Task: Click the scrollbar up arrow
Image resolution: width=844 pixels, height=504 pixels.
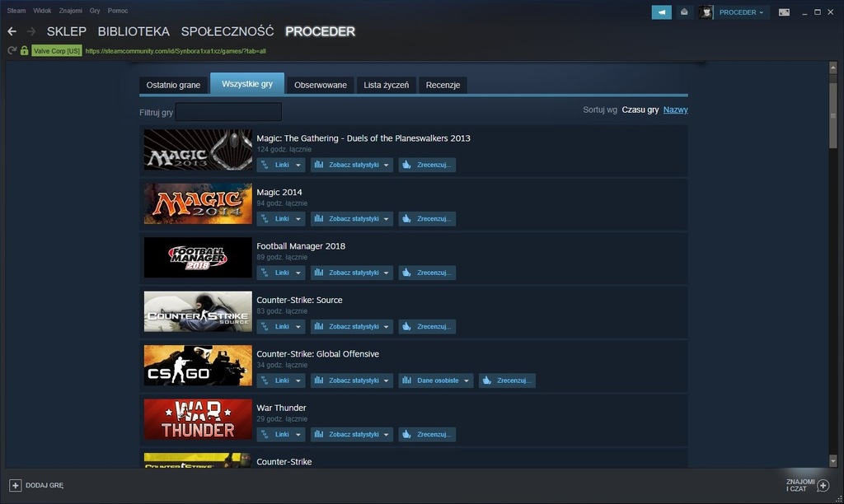Action: coord(832,68)
